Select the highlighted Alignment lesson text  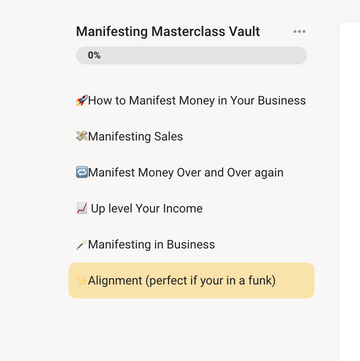(x=182, y=280)
